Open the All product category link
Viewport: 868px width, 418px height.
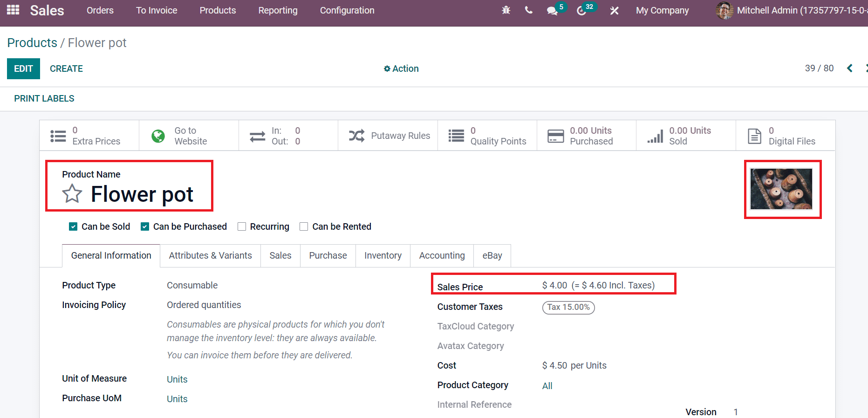click(547, 386)
